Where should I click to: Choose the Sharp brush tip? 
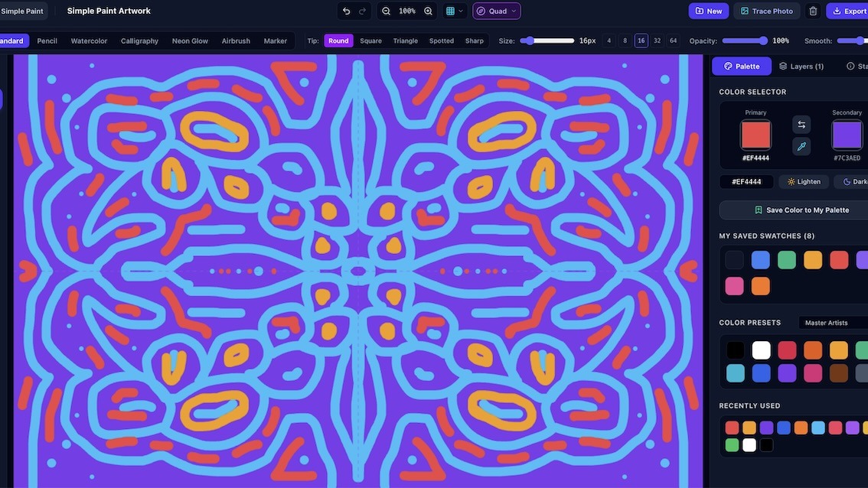coord(475,41)
